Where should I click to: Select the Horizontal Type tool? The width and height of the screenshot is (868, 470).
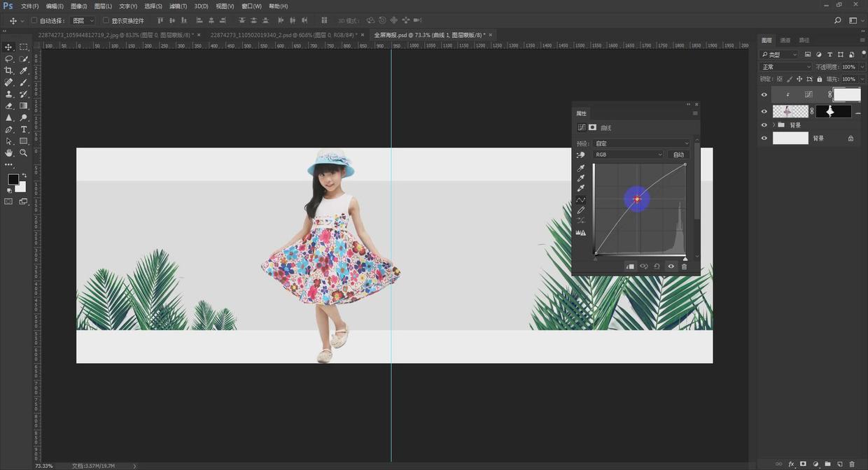pos(24,129)
